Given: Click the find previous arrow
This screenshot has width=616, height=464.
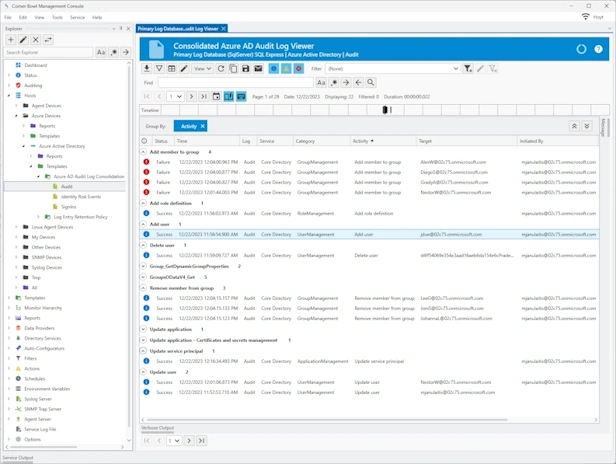Looking at the screenshot, I should coord(358,83).
